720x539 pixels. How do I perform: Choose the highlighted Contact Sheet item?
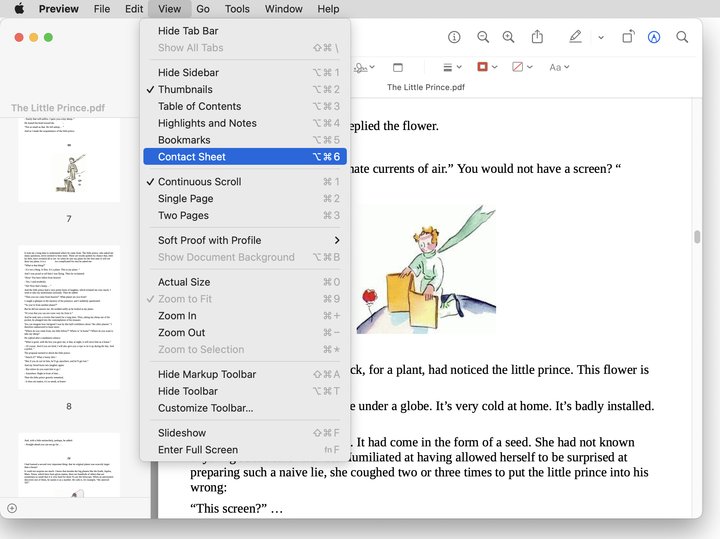coord(245,157)
